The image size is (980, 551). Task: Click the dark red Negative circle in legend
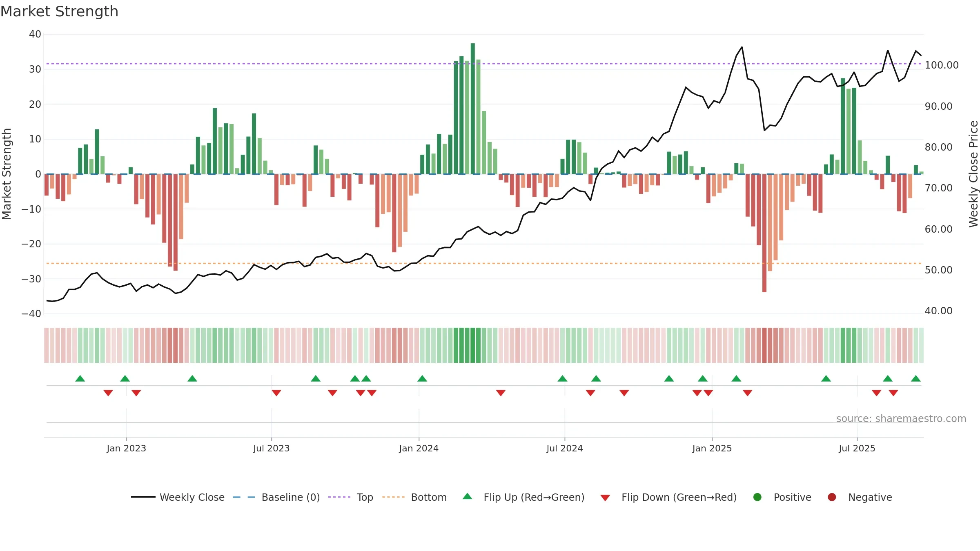coord(832,497)
